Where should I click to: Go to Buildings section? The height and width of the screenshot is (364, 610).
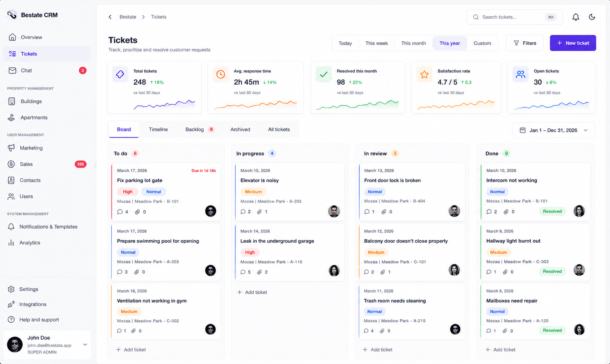click(47, 101)
